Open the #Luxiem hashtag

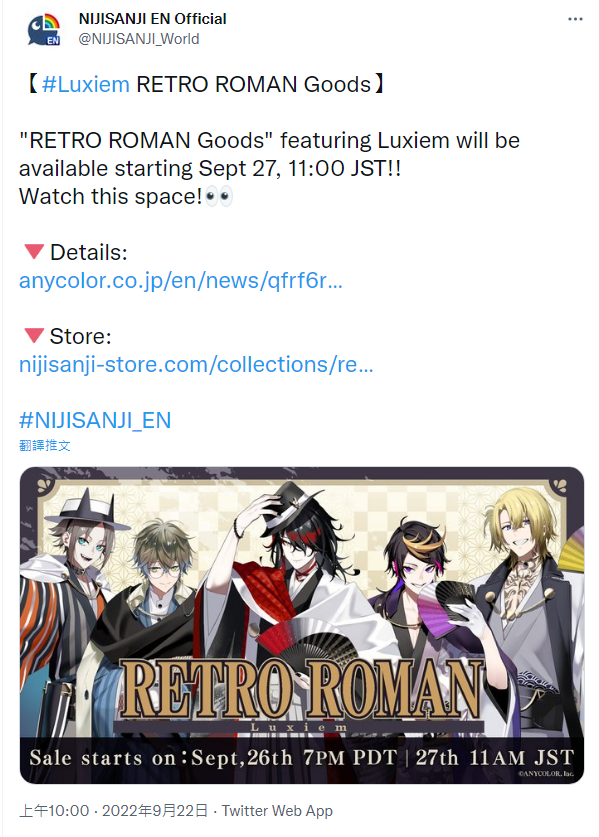[x=85, y=84]
